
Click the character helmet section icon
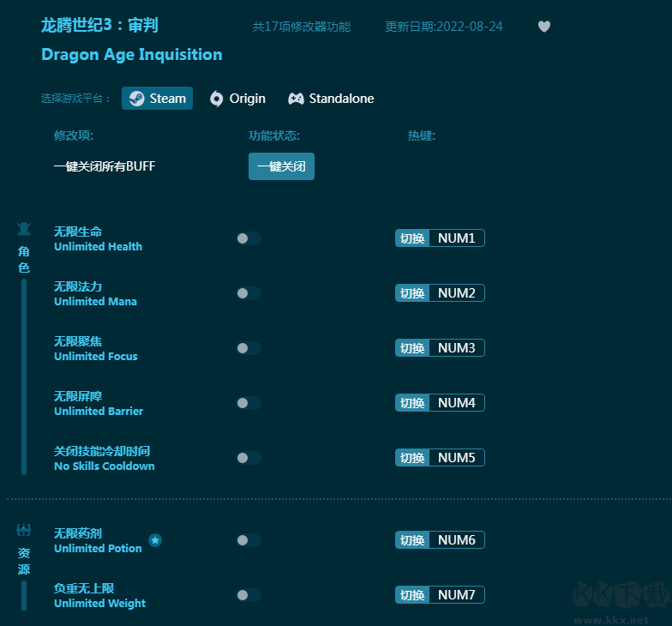[24, 229]
